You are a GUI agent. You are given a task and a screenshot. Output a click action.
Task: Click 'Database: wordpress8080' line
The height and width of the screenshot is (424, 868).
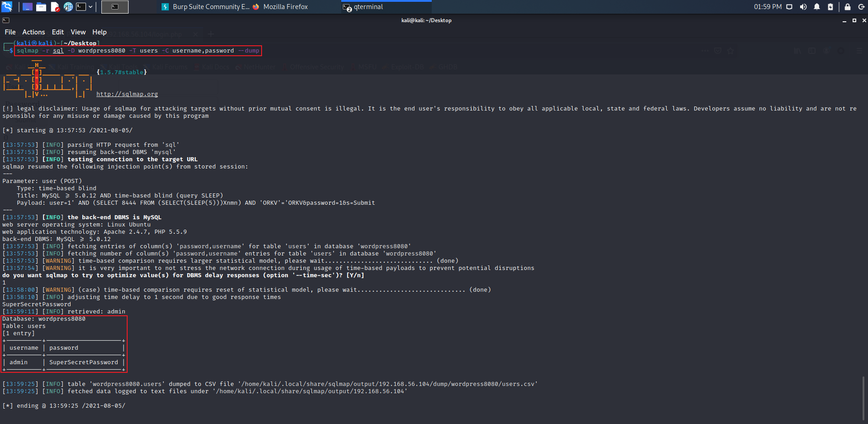point(44,319)
